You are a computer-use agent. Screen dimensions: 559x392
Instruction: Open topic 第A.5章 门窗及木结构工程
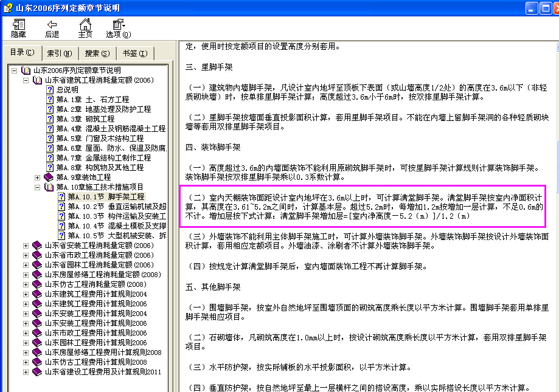(x=100, y=138)
